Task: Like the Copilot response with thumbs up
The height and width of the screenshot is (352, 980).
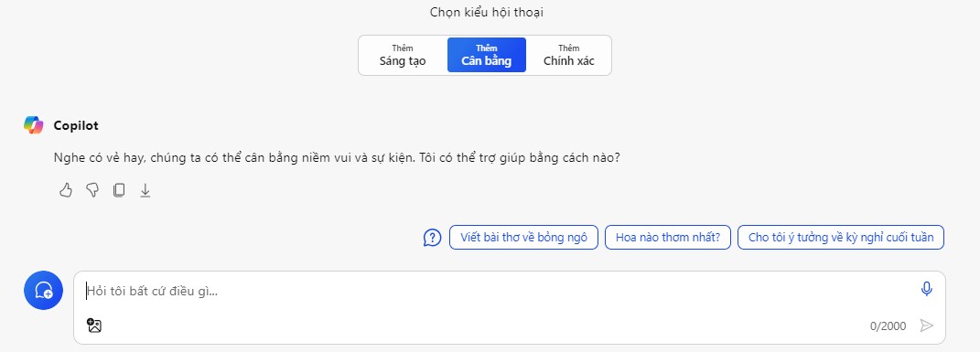Action: tap(66, 190)
